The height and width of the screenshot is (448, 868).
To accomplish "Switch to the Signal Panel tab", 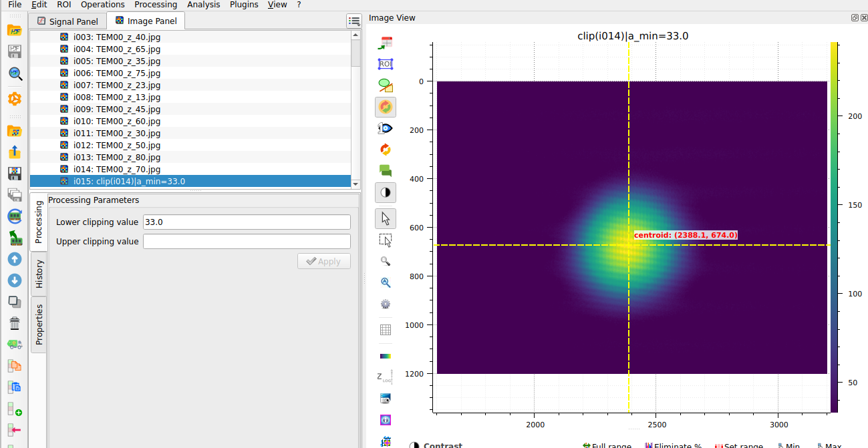I will click(67, 21).
